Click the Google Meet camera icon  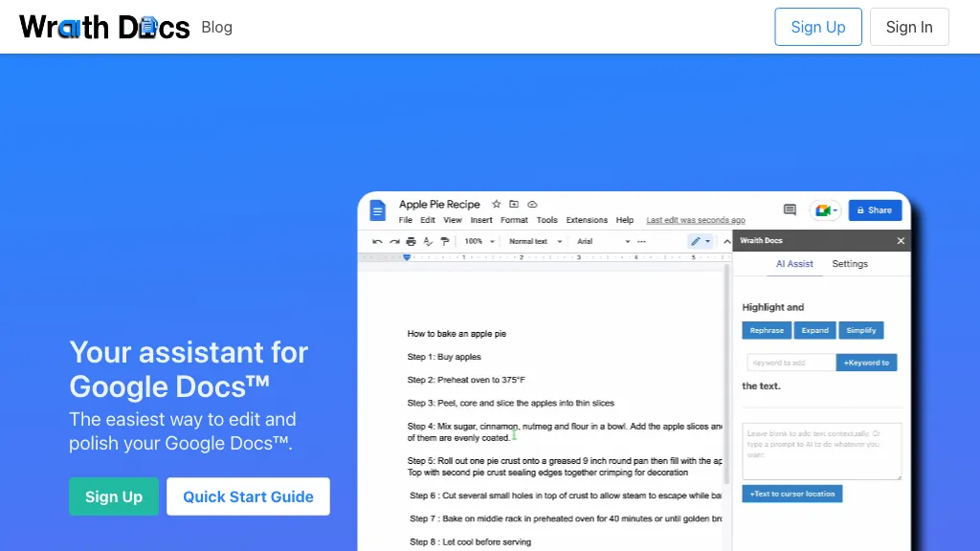(x=821, y=210)
